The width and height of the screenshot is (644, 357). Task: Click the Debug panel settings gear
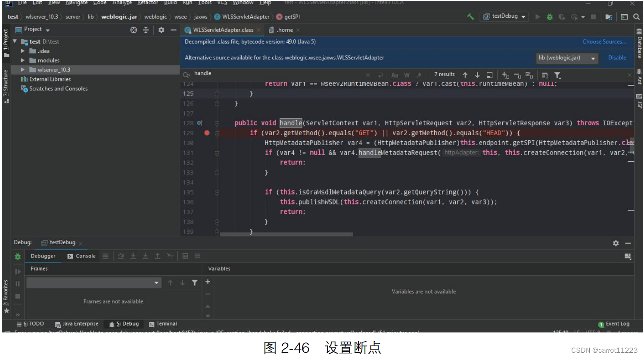pyautogui.click(x=616, y=243)
